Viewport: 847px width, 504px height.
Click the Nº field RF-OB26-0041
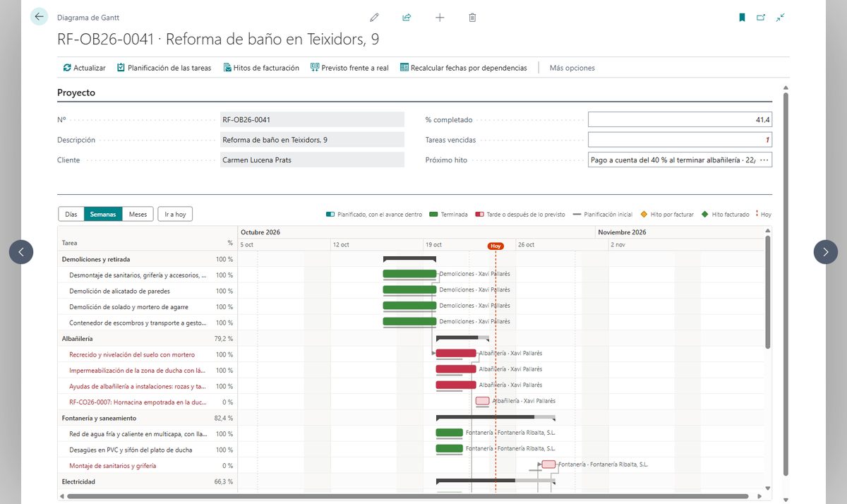[x=312, y=120]
